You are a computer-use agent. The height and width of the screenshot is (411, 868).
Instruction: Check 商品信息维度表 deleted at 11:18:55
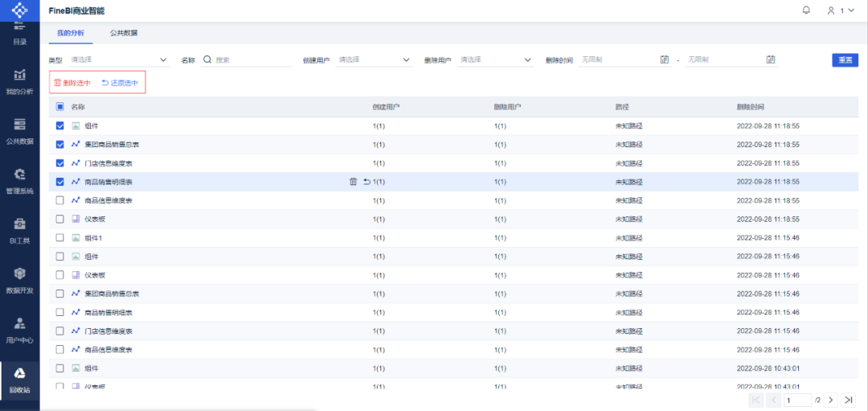tap(59, 200)
